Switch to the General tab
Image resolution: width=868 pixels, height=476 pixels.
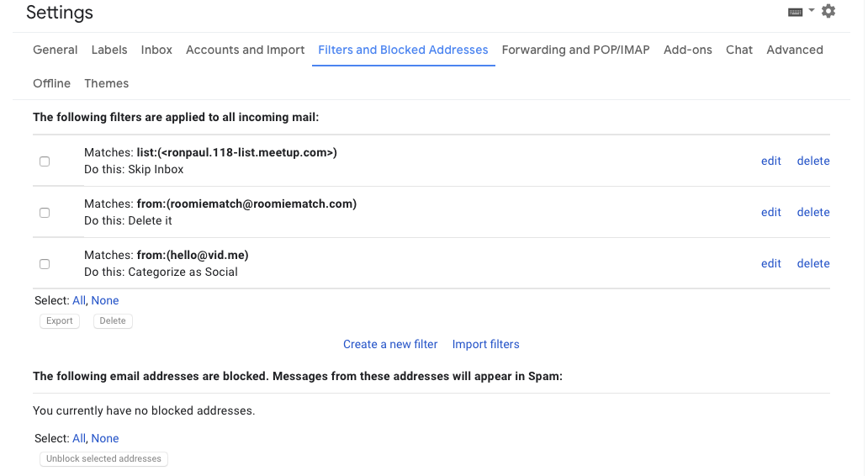tap(56, 50)
